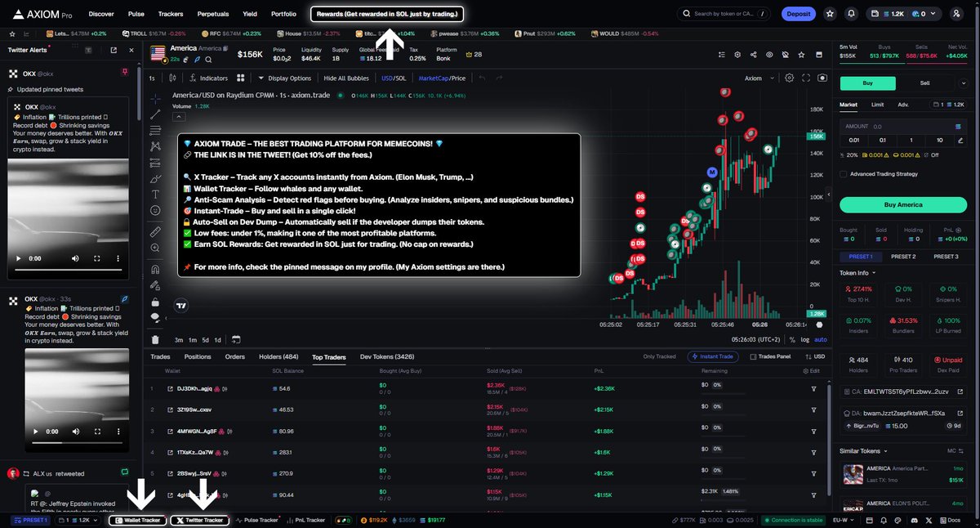Viewport: 980px width, 528px height.
Task: Open Display Options dropdown
Action: 284,78
